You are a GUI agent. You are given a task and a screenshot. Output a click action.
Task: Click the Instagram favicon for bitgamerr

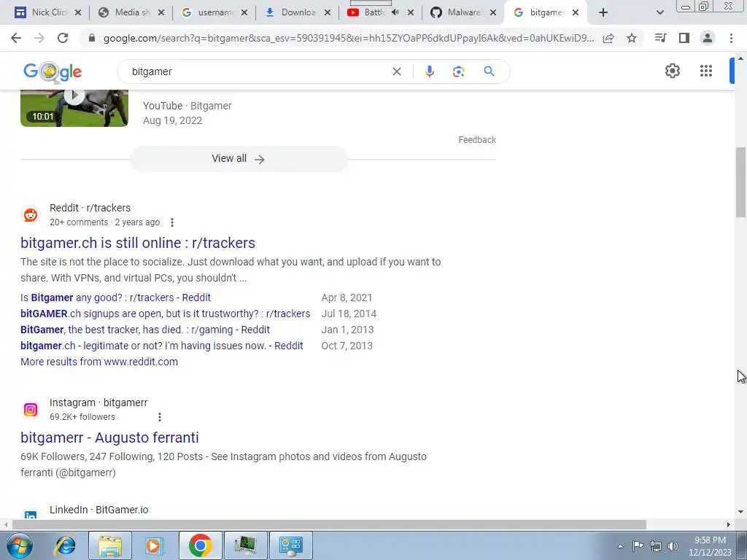click(x=31, y=410)
